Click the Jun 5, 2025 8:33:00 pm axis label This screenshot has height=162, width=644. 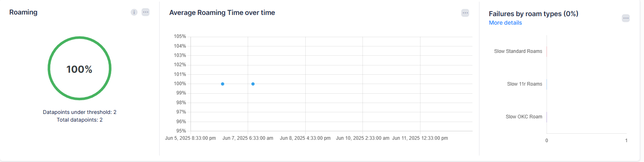[191, 138]
